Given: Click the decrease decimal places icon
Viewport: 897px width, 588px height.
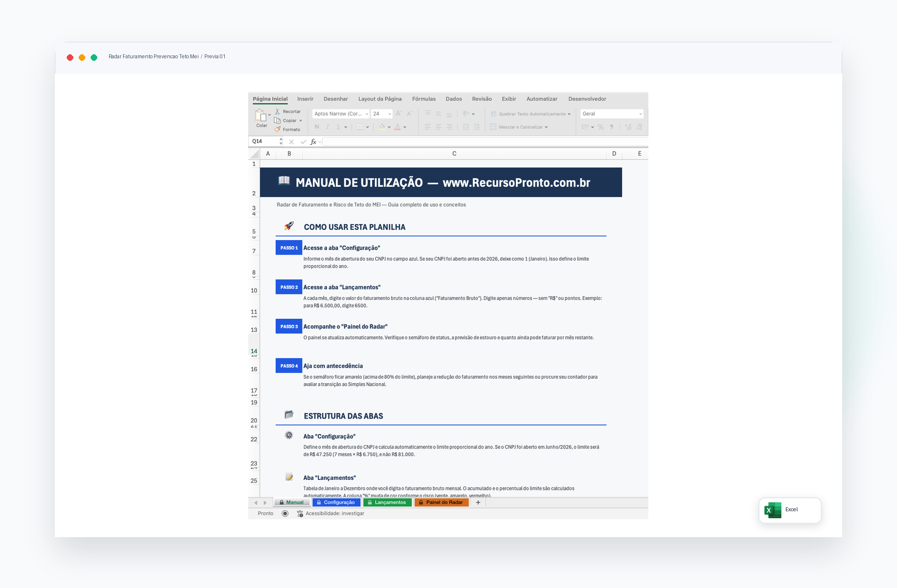Looking at the screenshot, I should tap(639, 127).
